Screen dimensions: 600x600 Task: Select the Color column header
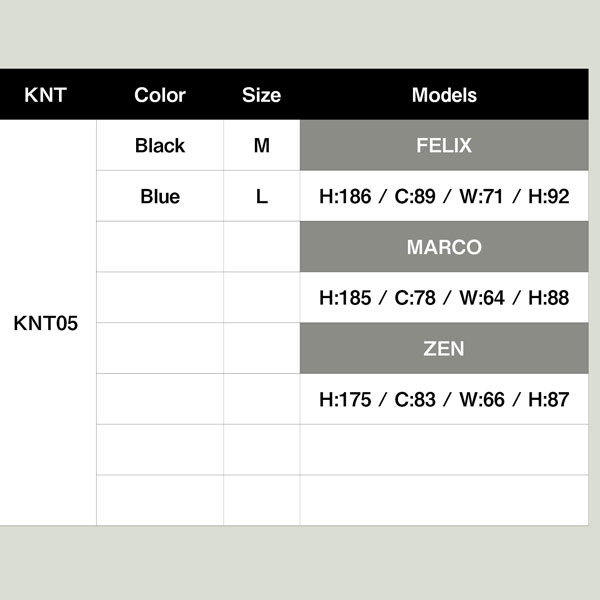(160, 95)
